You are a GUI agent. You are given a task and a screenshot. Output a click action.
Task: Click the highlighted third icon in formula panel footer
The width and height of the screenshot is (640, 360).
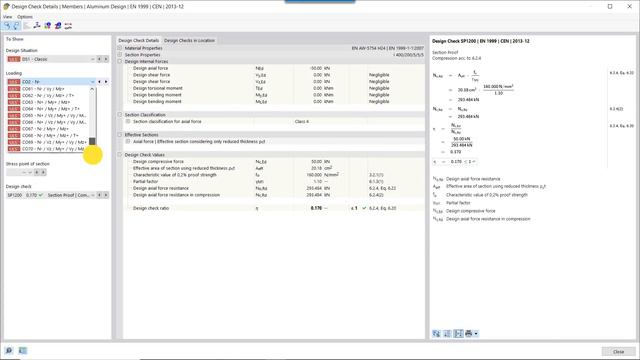pyautogui.click(x=458, y=333)
